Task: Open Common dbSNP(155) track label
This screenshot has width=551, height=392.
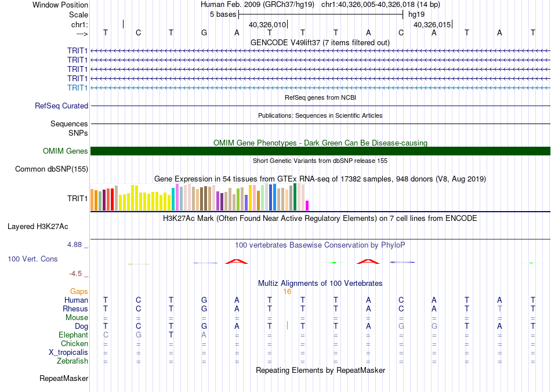Action: (x=52, y=169)
